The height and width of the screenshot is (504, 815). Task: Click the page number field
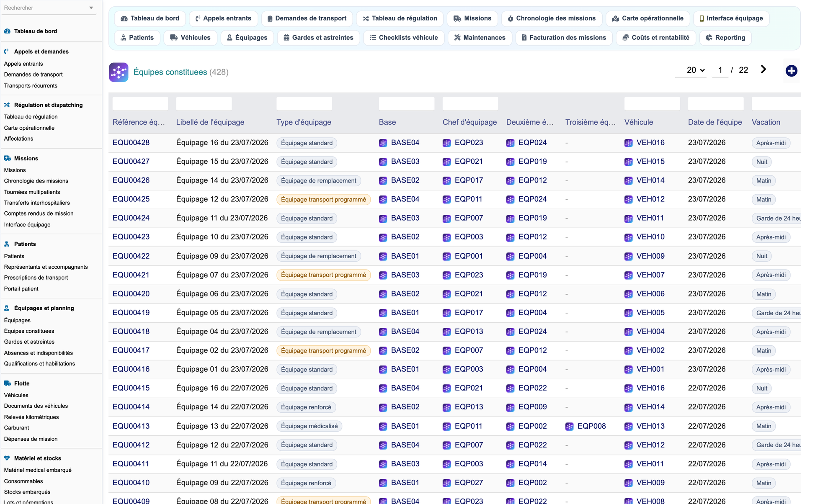coord(720,70)
